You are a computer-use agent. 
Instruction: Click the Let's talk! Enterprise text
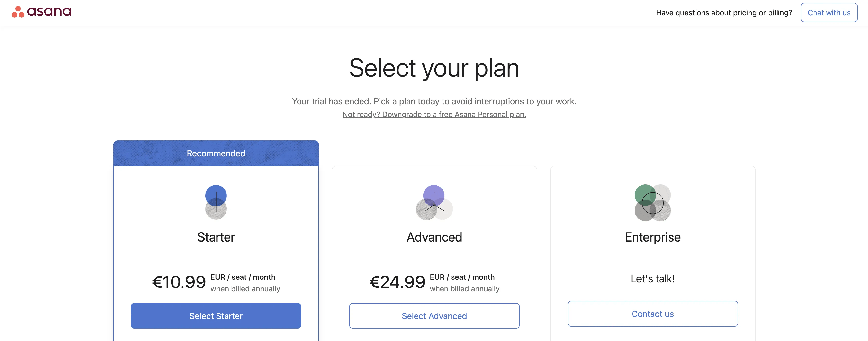pyautogui.click(x=652, y=278)
